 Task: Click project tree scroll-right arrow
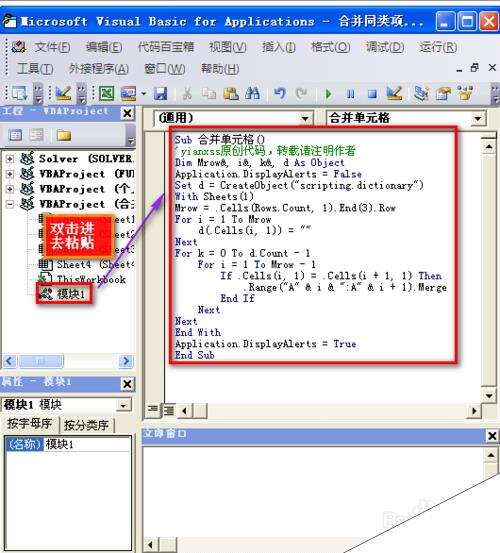(x=126, y=361)
